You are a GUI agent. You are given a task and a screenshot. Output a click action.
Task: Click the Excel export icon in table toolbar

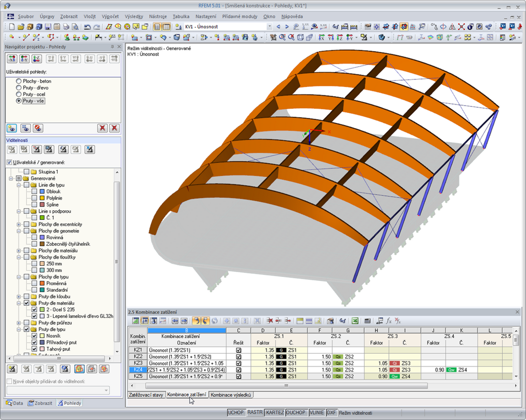click(356, 320)
